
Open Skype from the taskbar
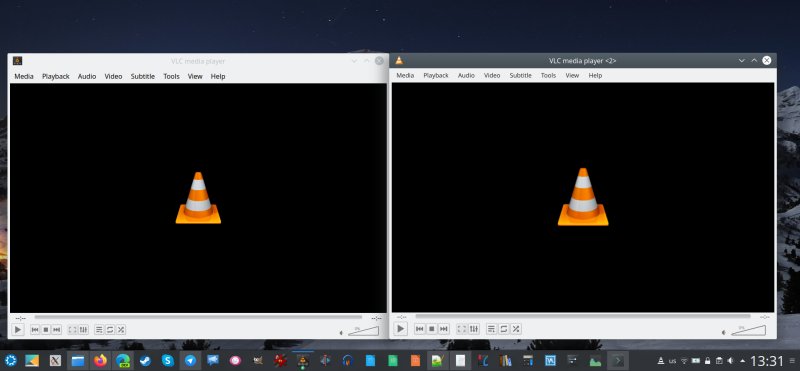[x=168, y=361]
